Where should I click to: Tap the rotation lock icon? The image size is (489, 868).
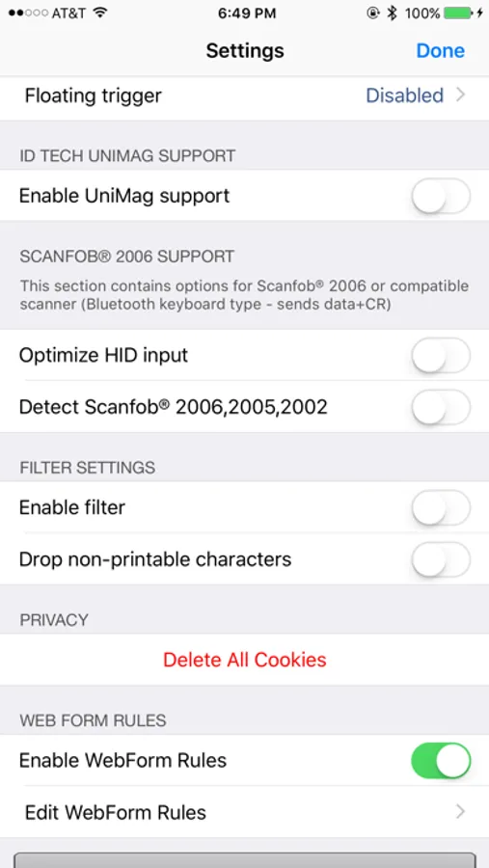click(x=373, y=13)
